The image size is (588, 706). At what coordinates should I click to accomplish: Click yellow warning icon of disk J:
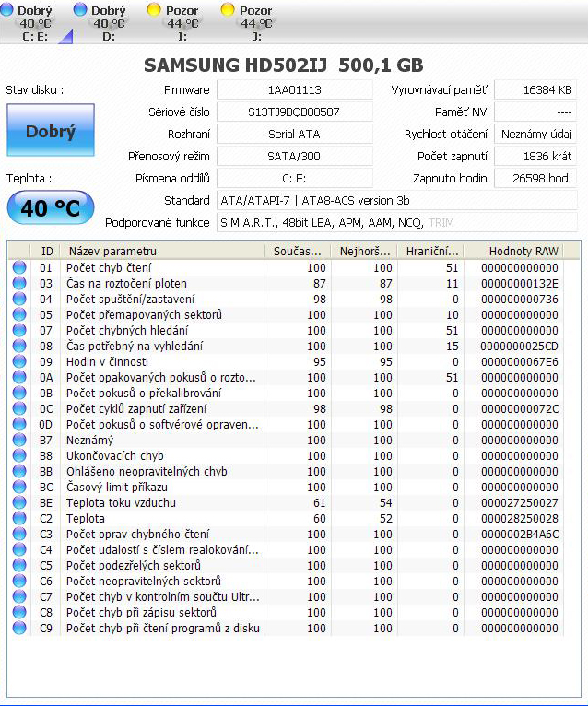click(228, 9)
